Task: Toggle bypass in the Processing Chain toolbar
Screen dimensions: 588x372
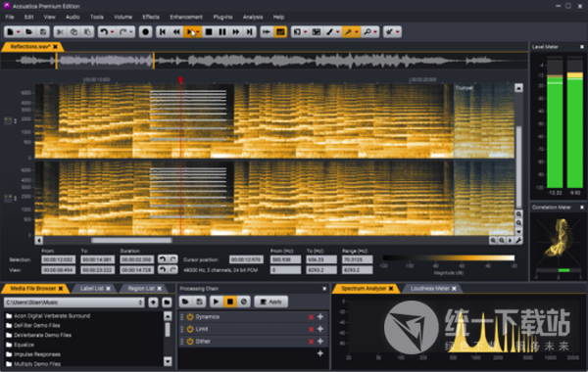Action: [244, 302]
